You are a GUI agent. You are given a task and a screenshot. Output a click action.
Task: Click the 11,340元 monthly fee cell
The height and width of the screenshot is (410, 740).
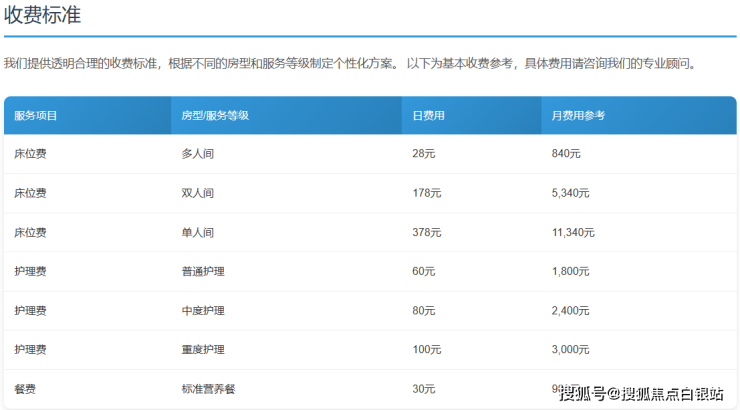click(573, 232)
